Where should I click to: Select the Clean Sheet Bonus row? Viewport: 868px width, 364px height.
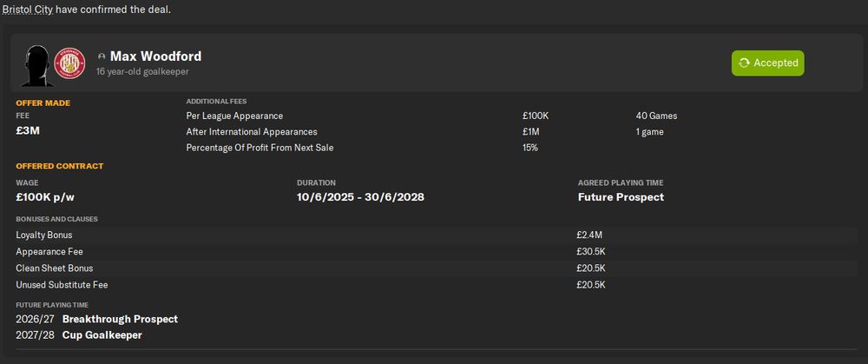click(54, 268)
